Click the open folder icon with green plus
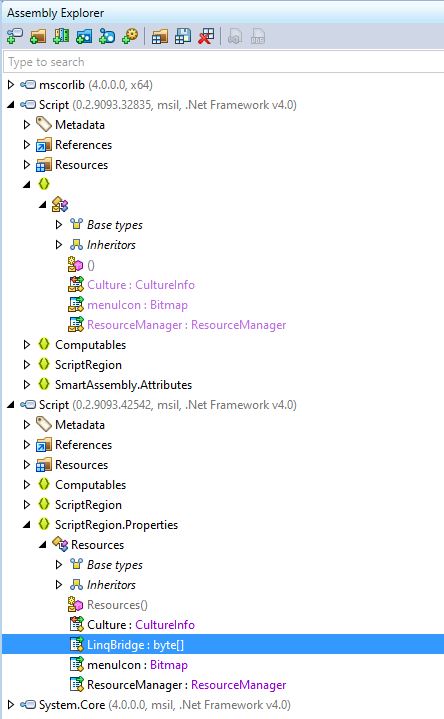Image resolution: width=444 pixels, height=719 pixels. pyautogui.click(x=38, y=37)
